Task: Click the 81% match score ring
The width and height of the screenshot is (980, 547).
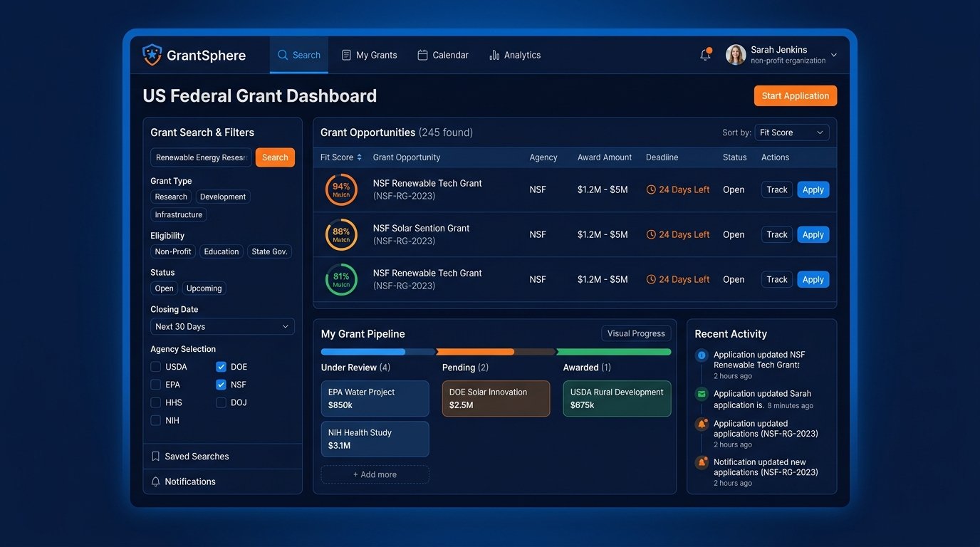Action: click(341, 279)
